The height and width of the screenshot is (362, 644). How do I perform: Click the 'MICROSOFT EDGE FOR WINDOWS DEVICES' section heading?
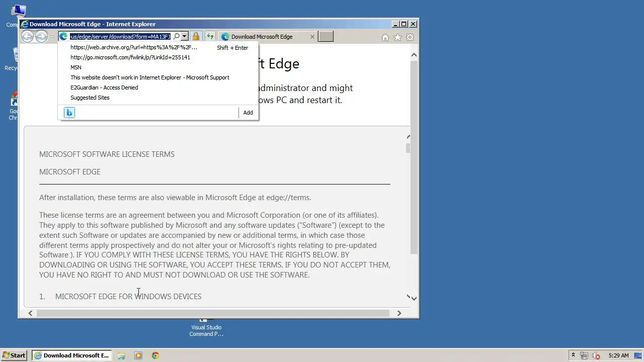(128, 297)
